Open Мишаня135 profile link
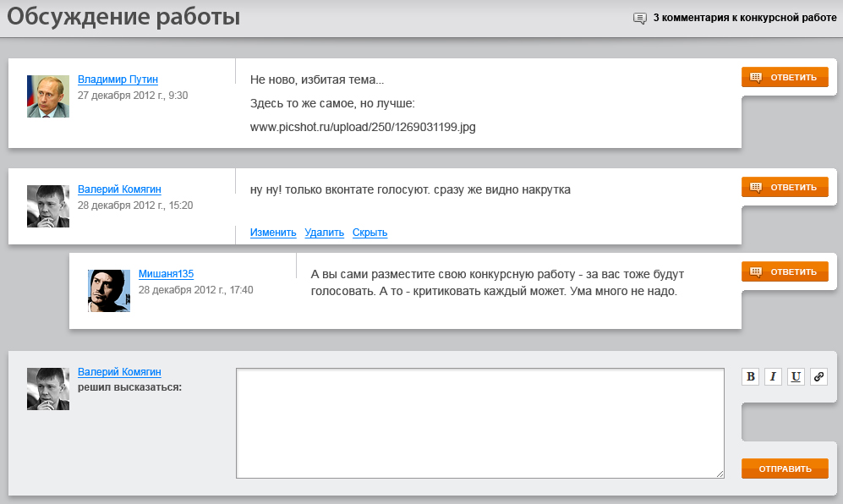843x504 pixels. (x=166, y=273)
